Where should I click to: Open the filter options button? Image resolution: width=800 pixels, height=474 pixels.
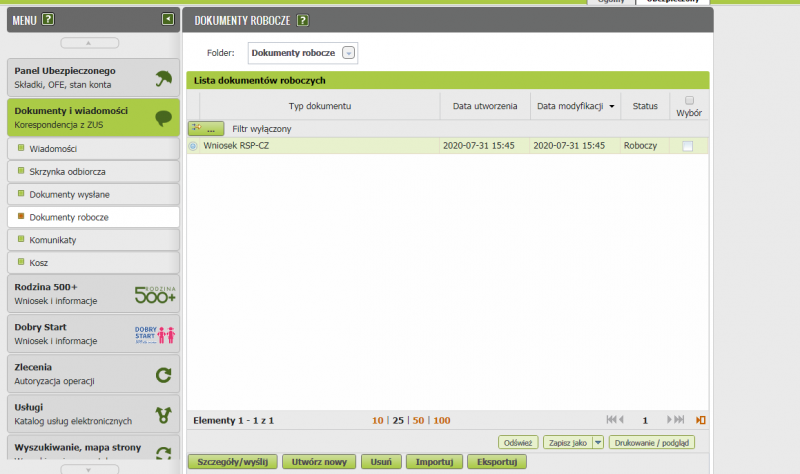[206, 129]
